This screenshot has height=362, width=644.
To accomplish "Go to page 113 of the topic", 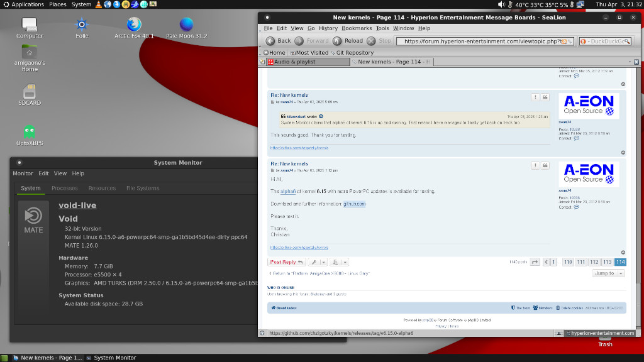I will click(607, 262).
